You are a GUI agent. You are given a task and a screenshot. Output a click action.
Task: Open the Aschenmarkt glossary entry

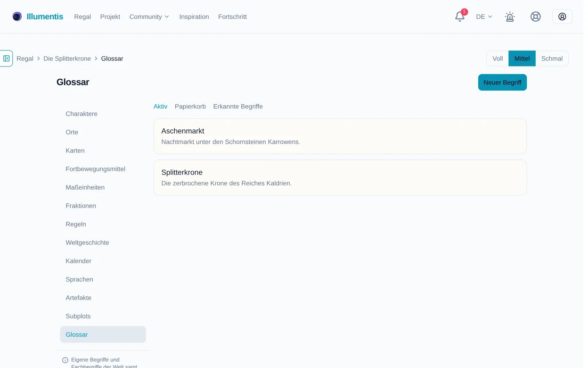point(340,136)
